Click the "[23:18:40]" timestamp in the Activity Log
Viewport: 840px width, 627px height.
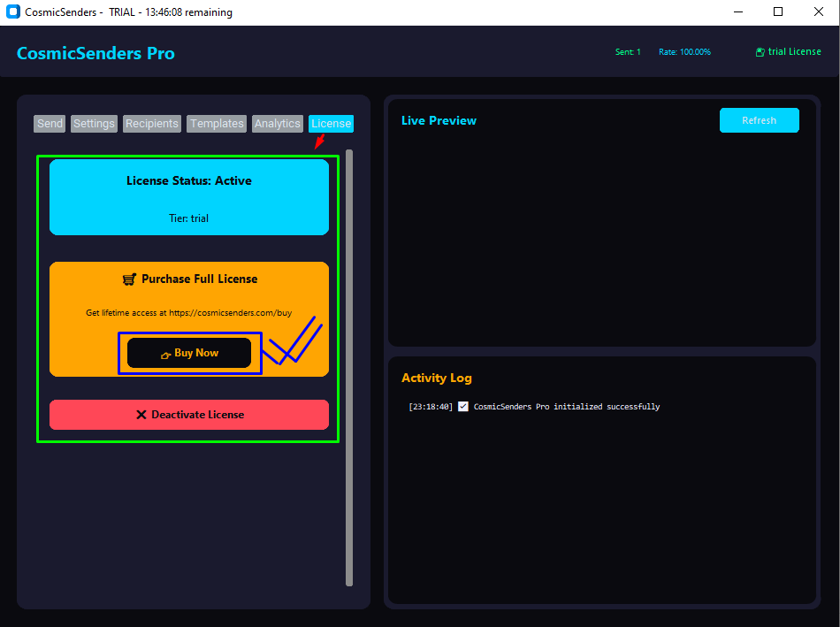(431, 407)
